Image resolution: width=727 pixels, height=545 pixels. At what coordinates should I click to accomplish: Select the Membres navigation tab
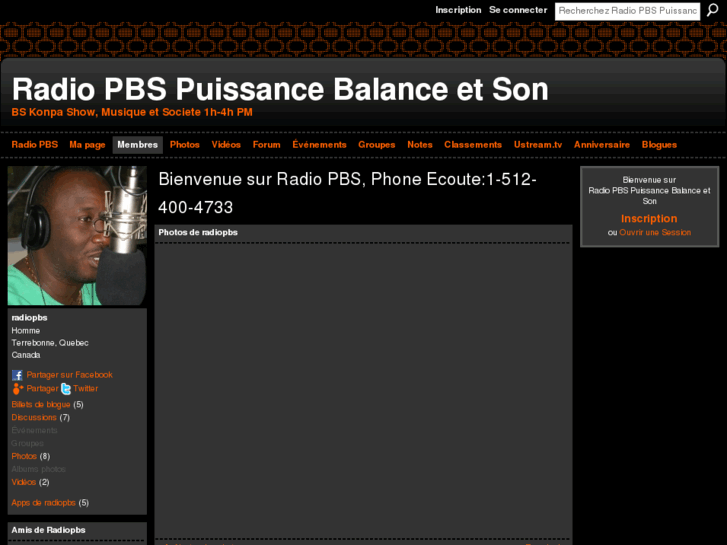(138, 145)
